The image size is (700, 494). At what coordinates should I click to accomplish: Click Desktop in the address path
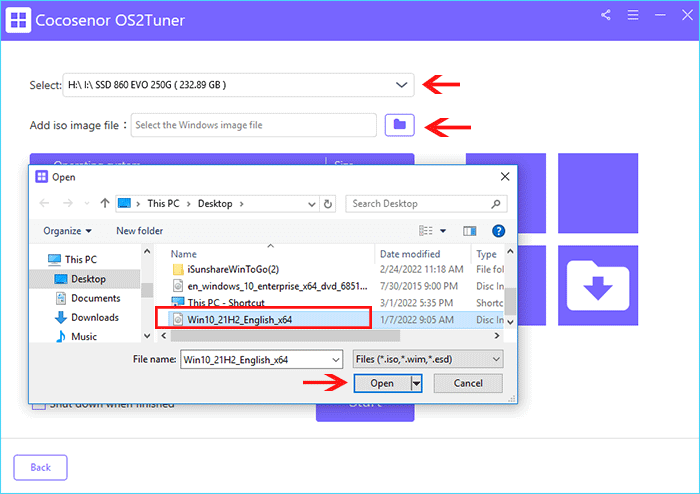coord(215,203)
